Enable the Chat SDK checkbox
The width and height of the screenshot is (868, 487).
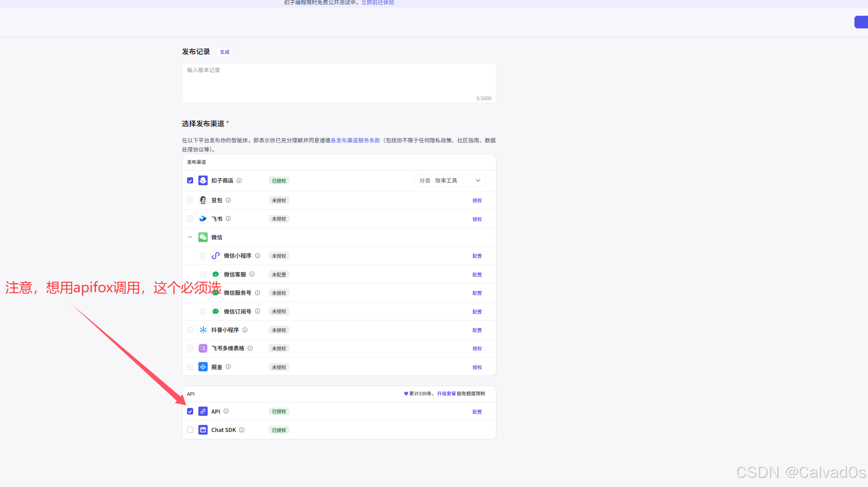click(x=190, y=430)
